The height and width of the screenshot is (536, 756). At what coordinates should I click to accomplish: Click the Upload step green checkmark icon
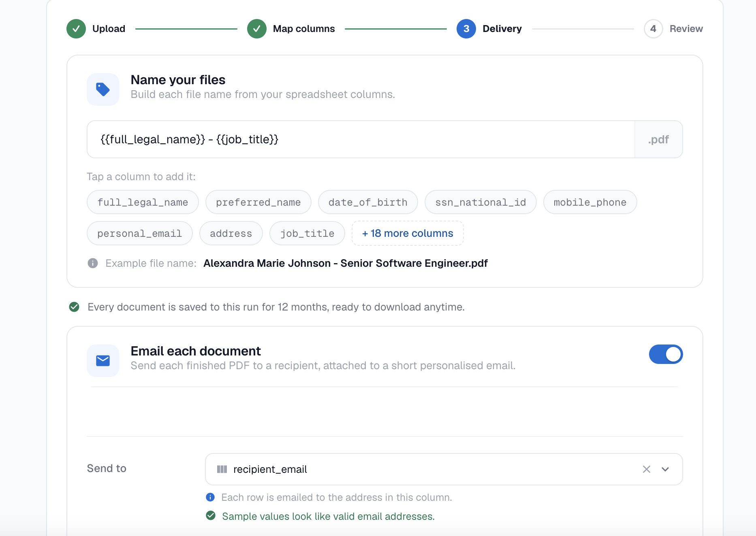76,29
